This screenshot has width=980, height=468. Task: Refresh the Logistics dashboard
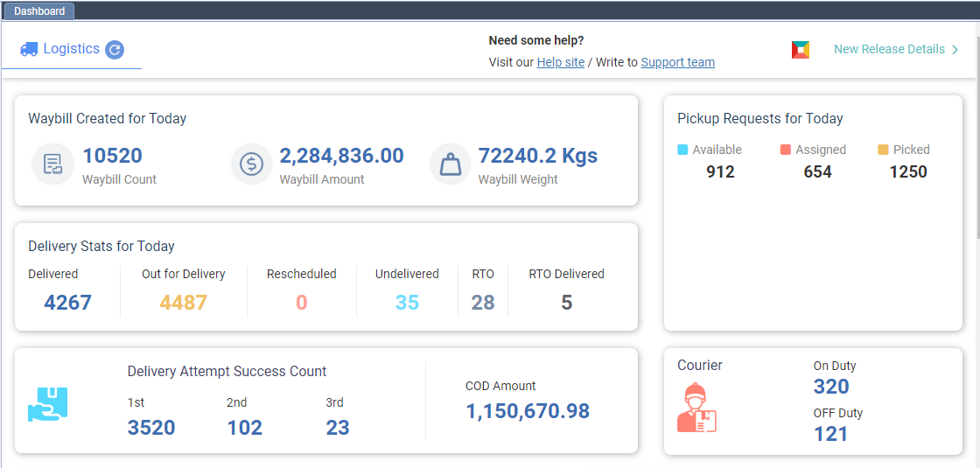115,50
